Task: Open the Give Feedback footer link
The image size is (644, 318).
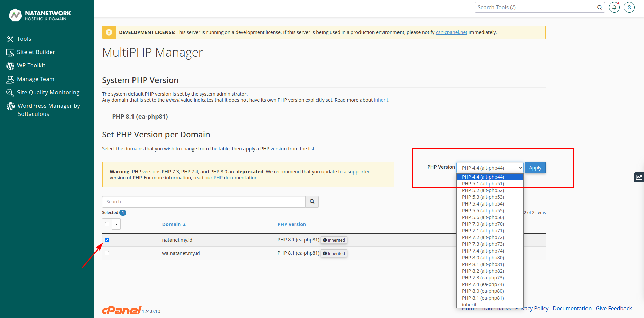Action: 614,308
